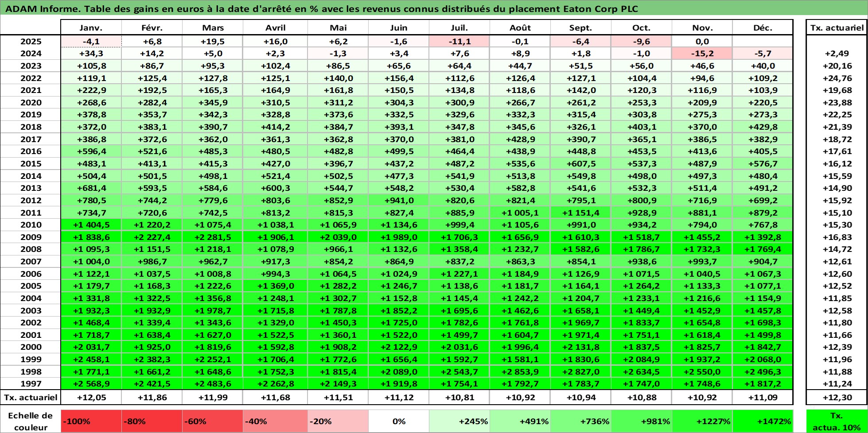This screenshot has height=433, width=868.
Task: Select cell +1 404,5 in 2010 row
Action: point(91,225)
